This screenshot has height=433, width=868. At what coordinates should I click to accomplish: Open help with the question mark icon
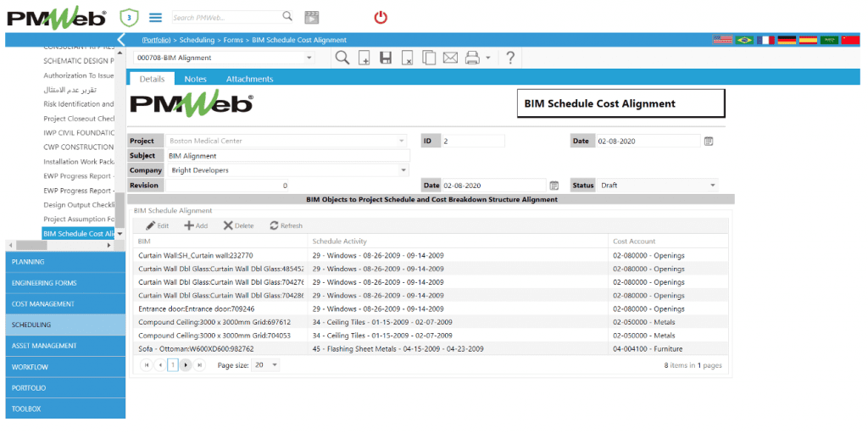pos(510,58)
